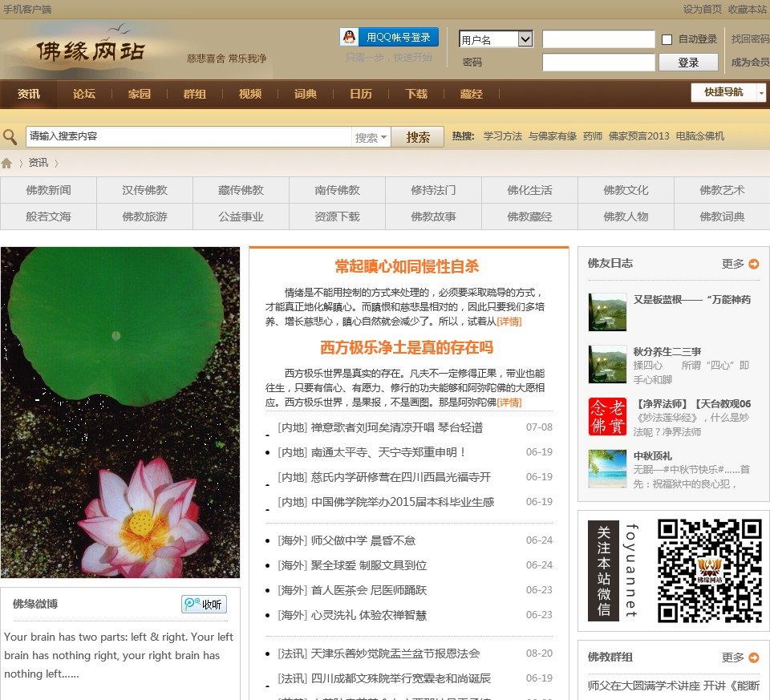
Task: Click the 用QQ帐号登录 button
Action: (389, 38)
